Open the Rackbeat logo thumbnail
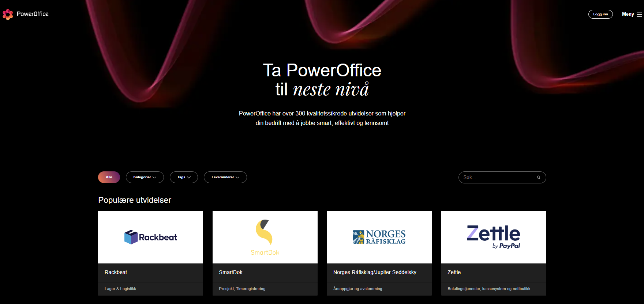 click(150, 237)
